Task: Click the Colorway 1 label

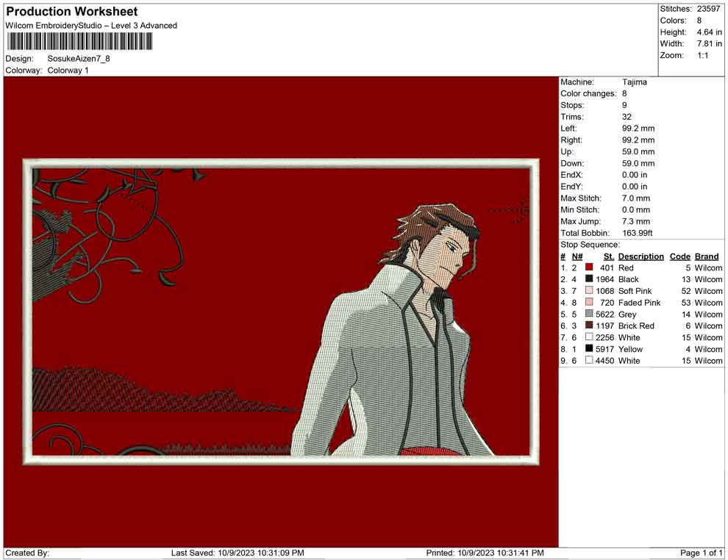Action: point(68,71)
